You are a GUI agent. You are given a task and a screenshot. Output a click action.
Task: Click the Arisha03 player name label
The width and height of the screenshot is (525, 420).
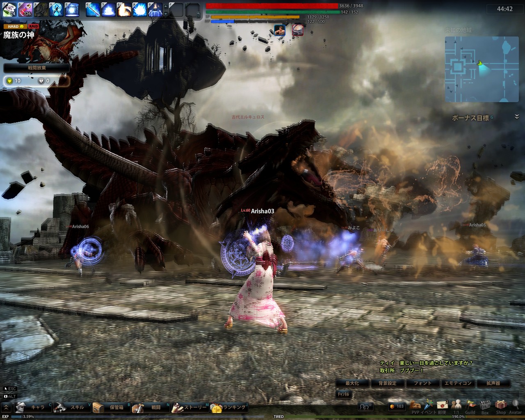click(262, 211)
